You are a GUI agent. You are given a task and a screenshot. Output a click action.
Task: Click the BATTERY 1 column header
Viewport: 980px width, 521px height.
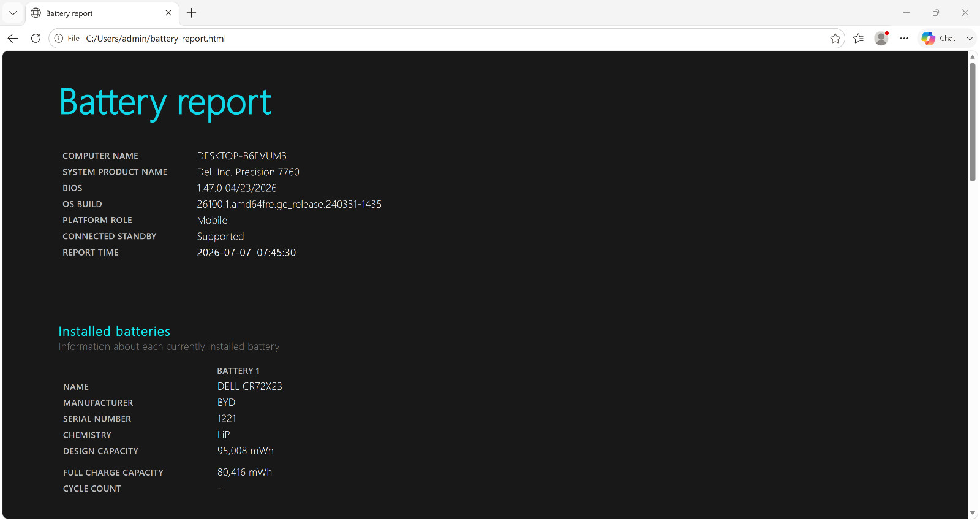point(238,371)
